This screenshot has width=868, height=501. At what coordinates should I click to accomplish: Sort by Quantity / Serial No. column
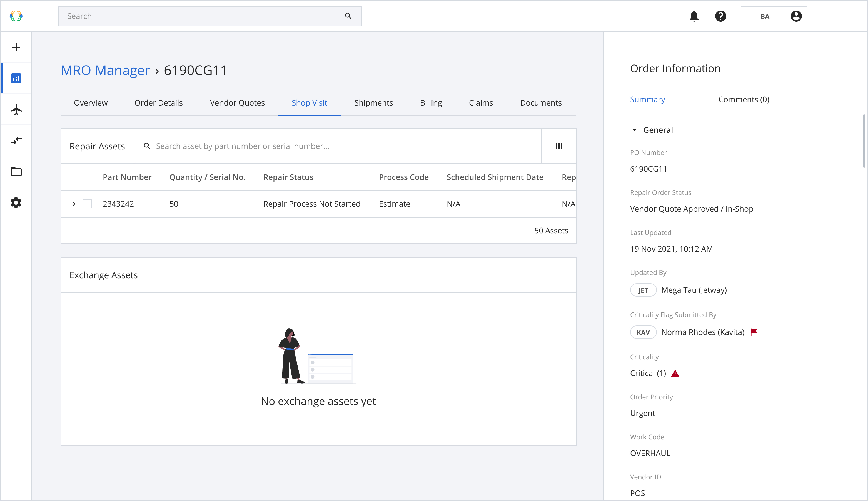tap(207, 177)
